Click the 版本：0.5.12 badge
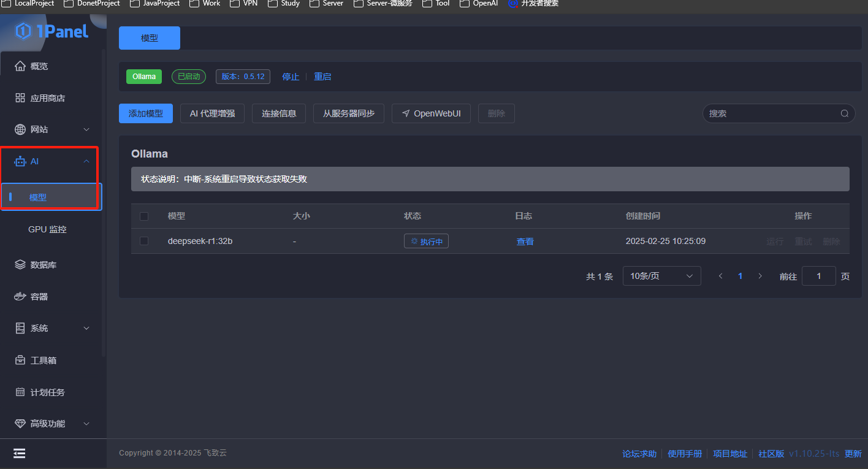 pyautogui.click(x=243, y=77)
